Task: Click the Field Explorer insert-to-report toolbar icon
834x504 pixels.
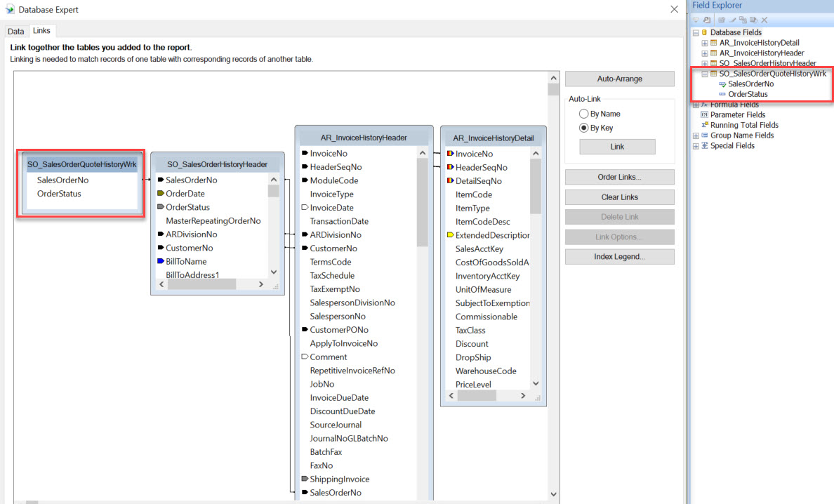Action: (x=696, y=20)
